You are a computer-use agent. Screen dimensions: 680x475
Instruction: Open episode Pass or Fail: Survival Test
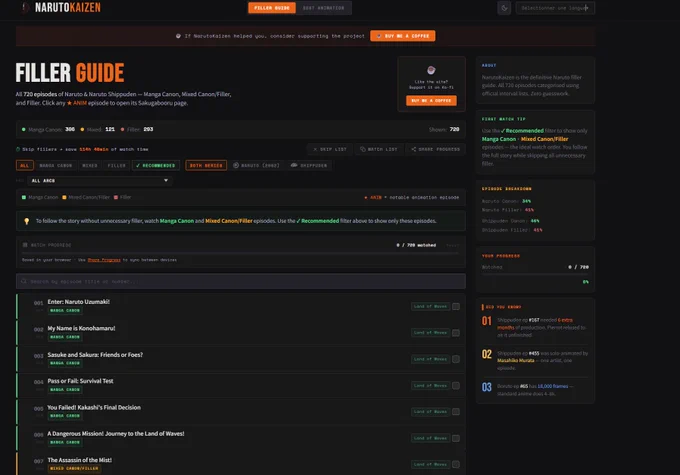(80, 381)
